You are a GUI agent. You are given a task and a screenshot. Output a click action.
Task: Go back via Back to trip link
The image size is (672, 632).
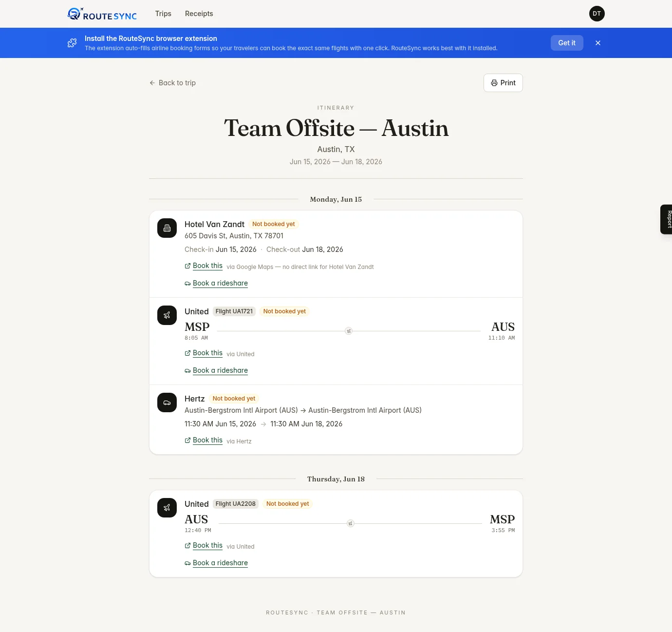(172, 83)
